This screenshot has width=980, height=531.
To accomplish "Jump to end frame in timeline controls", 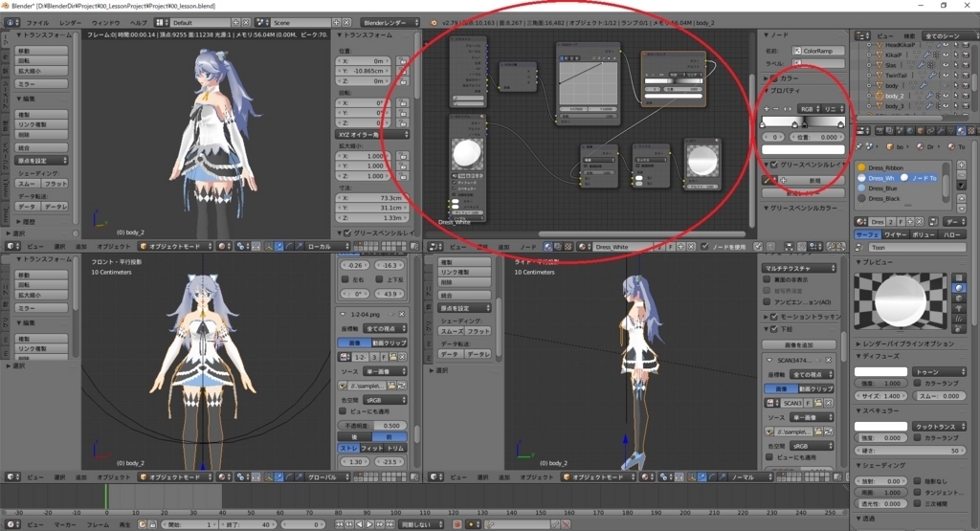I will pos(390,524).
